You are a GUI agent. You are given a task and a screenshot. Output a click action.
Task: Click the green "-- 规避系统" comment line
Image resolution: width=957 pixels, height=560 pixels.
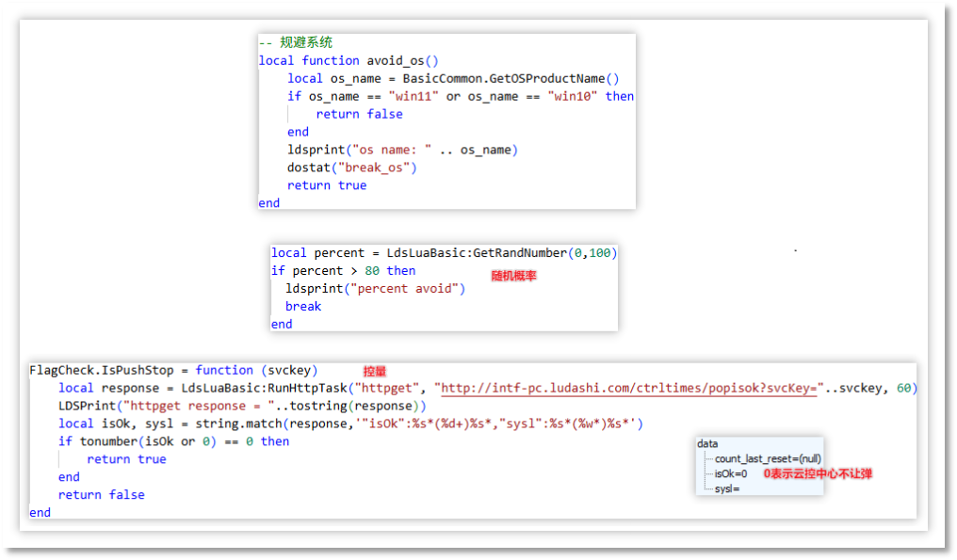(296, 42)
